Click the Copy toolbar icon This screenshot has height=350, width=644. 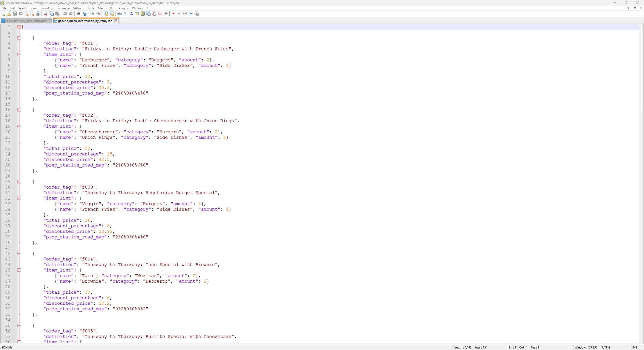click(52, 14)
